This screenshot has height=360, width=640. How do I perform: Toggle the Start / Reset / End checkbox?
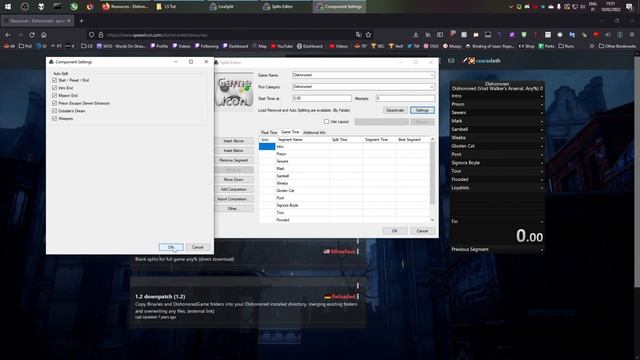pyautogui.click(x=55, y=80)
